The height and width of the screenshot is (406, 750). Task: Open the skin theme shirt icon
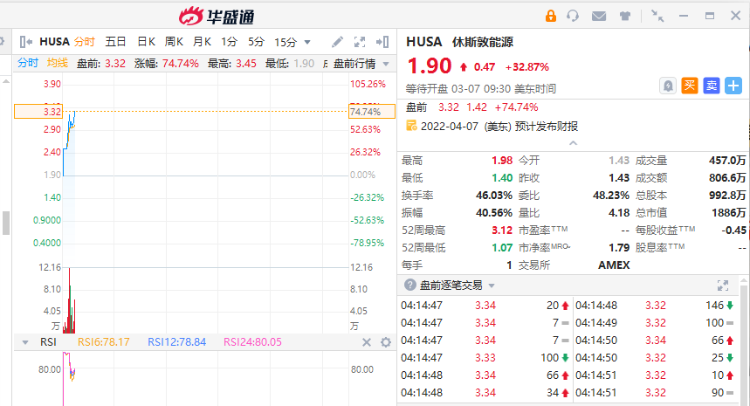[625, 16]
